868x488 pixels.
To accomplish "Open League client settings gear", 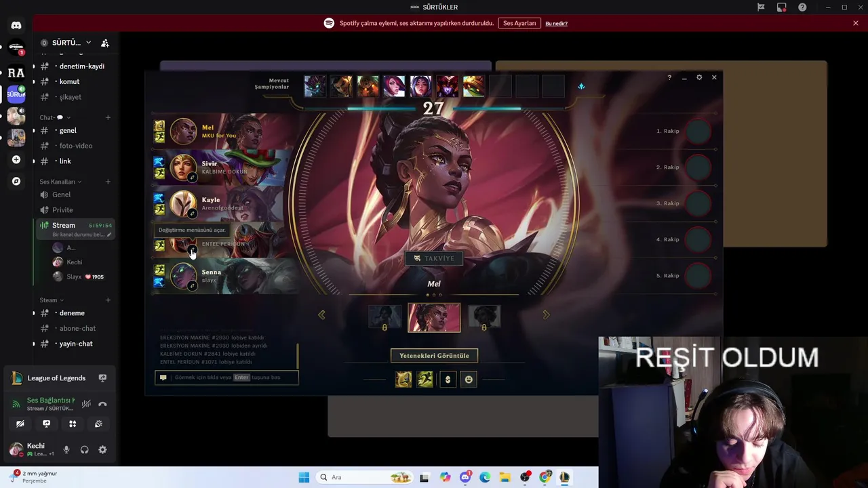I will (x=699, y=77).
